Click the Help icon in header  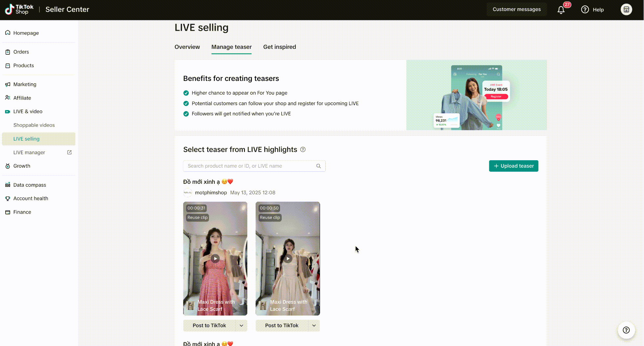click(x=585, y=10)
